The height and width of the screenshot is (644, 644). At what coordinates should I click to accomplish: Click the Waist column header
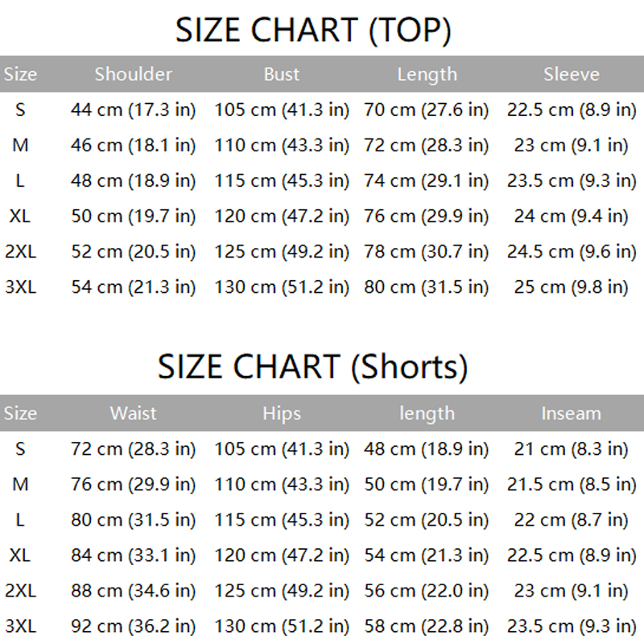(134, 414)
